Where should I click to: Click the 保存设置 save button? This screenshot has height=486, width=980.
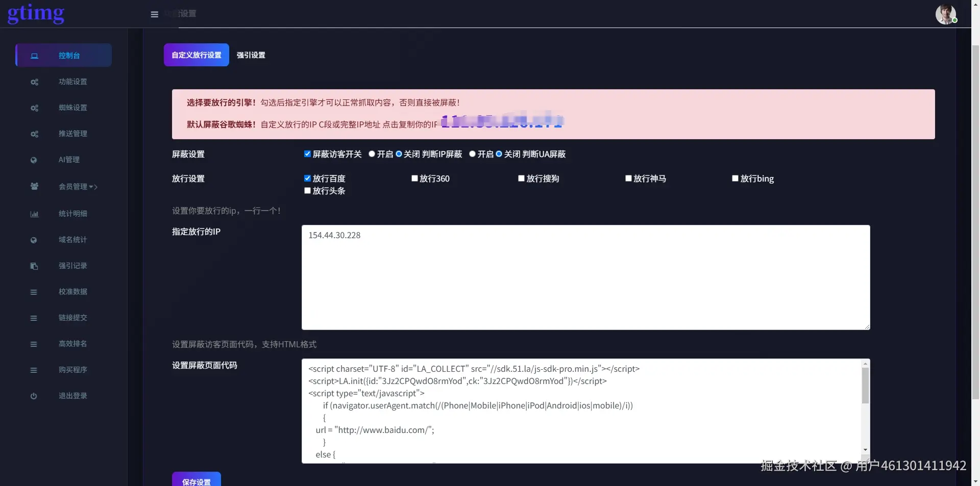click(196, 482)
